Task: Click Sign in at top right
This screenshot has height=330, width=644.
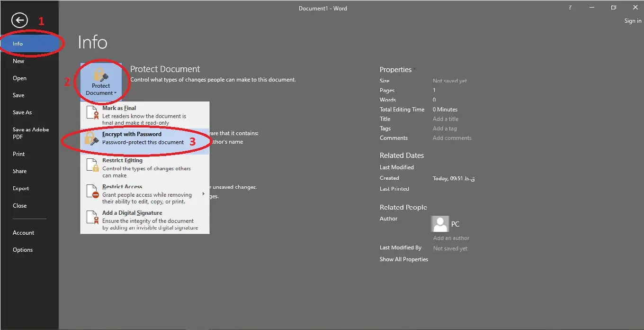Action: pyautogui.click(x=633, y=21)
